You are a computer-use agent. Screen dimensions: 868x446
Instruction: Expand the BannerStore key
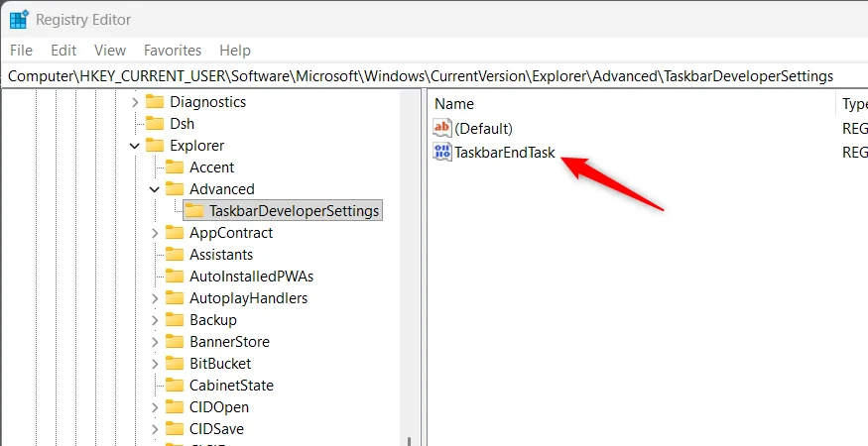155,341
